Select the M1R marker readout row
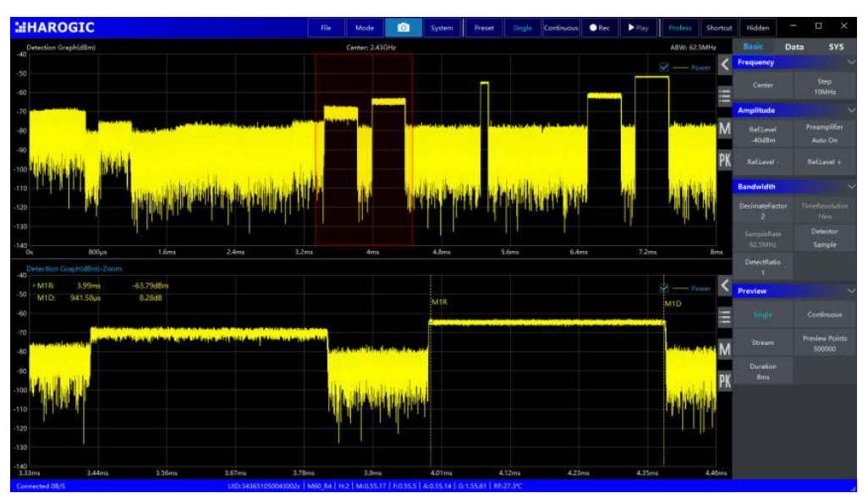This screenshot has width=868, height=504. tap(100, 286)
